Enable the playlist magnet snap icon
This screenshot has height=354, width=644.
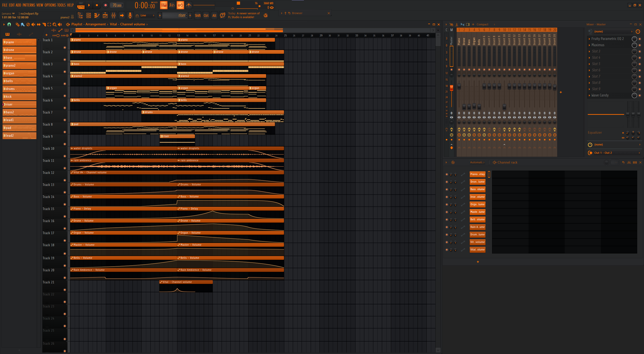coord(9,24)
